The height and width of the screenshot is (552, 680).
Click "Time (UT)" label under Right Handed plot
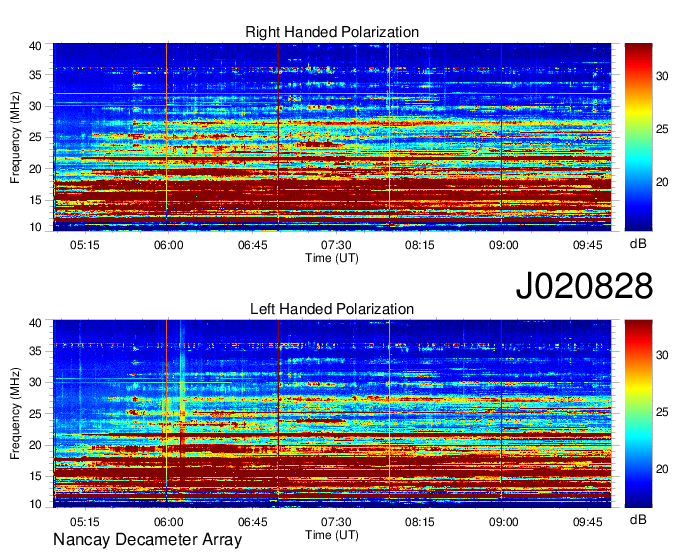332,258
